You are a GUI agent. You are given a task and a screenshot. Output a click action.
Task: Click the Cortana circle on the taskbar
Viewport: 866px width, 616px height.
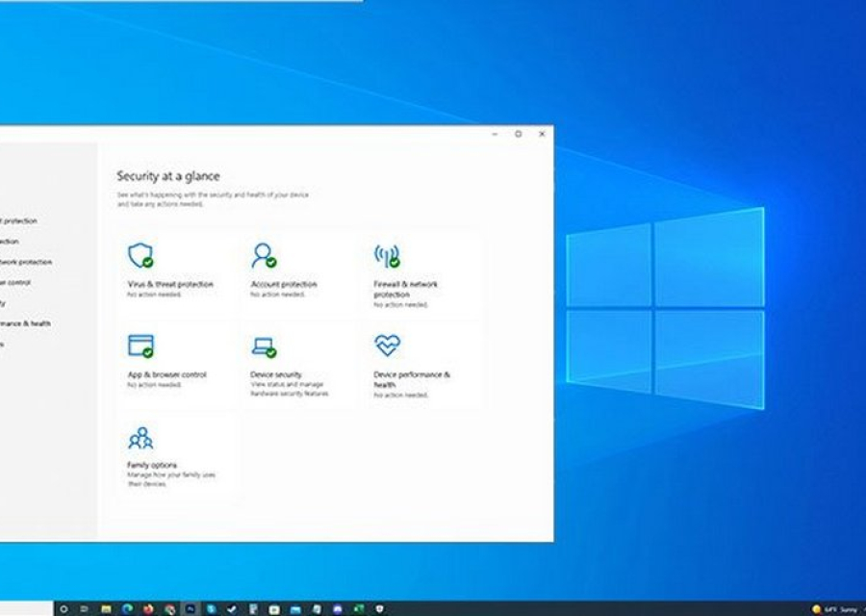click(64, 609)
